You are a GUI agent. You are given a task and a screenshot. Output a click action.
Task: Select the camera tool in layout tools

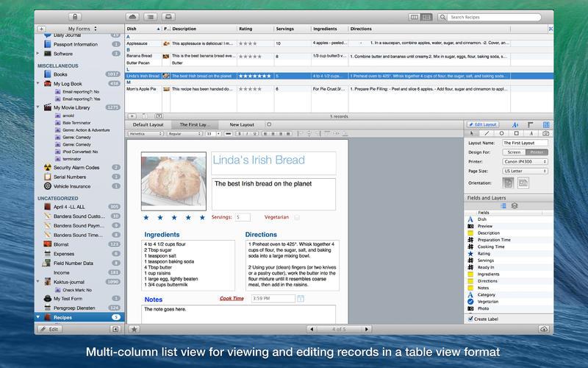tap(545, 133)
